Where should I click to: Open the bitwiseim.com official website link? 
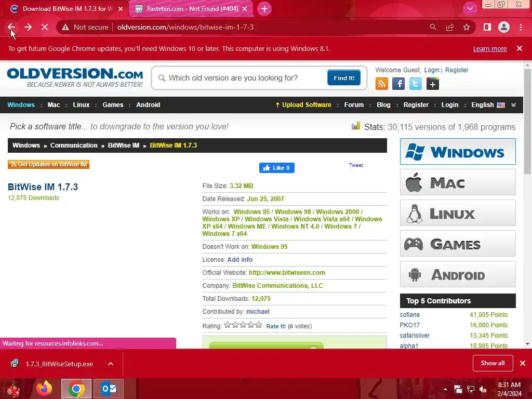[287, 272]
